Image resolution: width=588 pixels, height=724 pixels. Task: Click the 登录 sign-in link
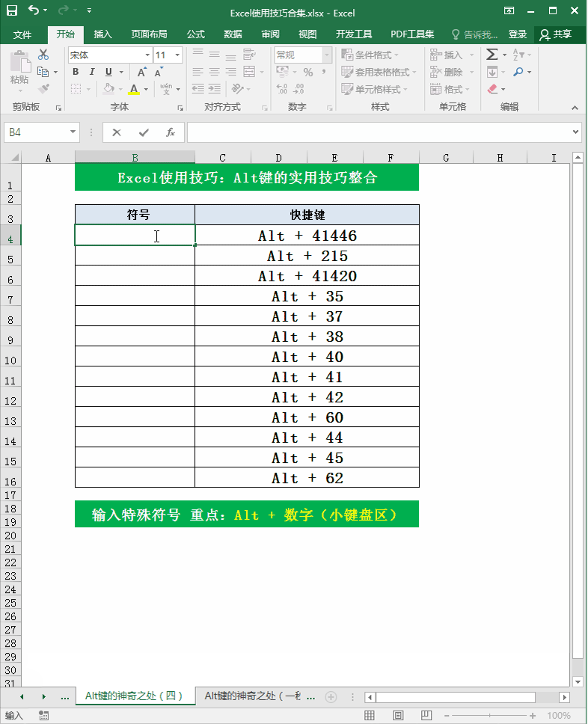[x=518, y=34]
